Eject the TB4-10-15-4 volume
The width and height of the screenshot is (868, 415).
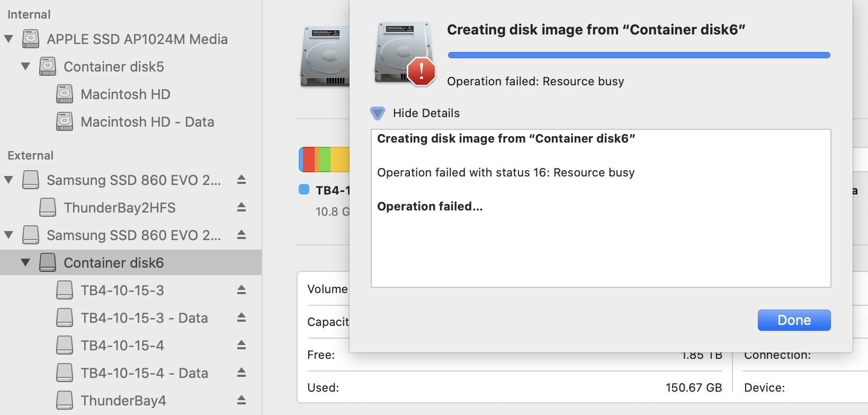241,345
